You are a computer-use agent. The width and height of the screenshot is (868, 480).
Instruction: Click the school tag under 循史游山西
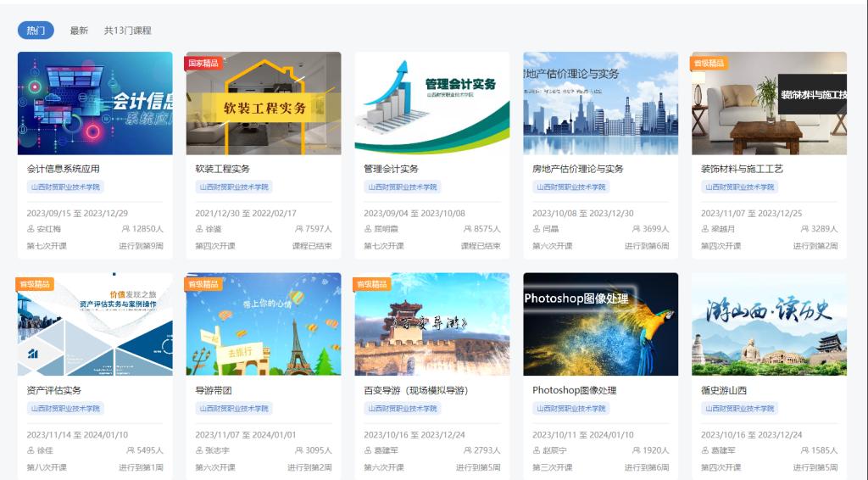738,408
